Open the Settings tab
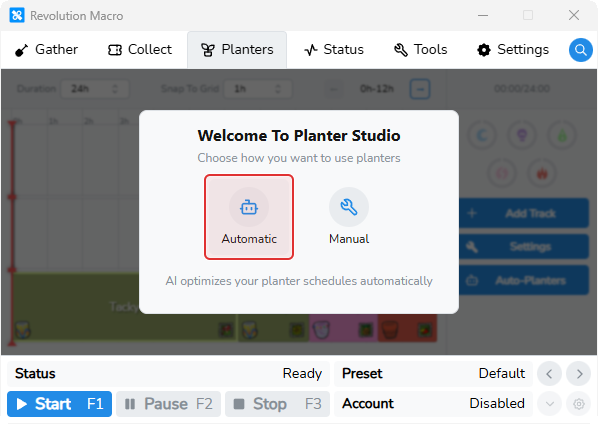 [x=513, y=50]
